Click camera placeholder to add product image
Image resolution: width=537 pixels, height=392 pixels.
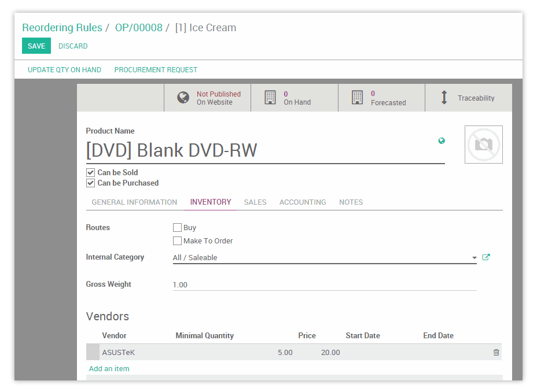483,145
